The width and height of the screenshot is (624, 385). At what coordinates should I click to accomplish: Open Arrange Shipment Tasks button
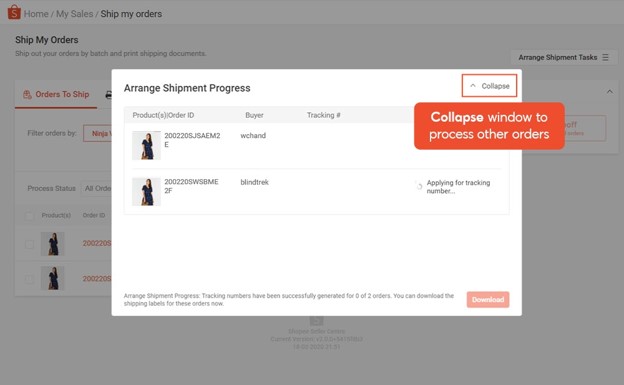tap(564, 57)
